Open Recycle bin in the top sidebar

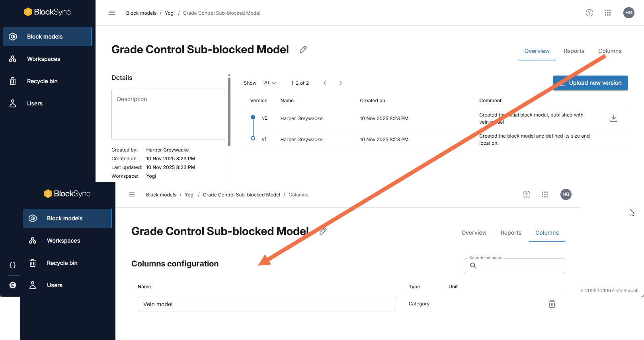point(42,81)
